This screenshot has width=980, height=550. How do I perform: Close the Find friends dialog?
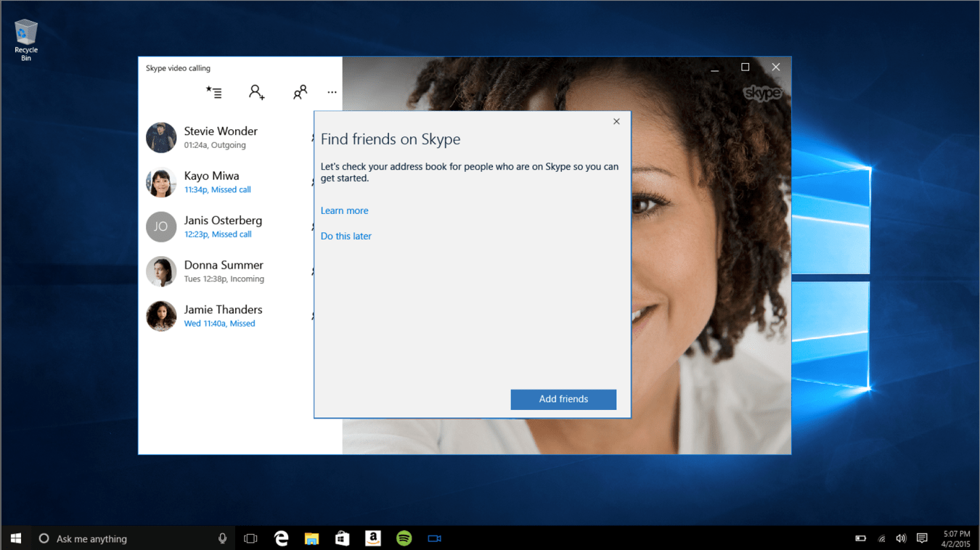click(616, 121)
